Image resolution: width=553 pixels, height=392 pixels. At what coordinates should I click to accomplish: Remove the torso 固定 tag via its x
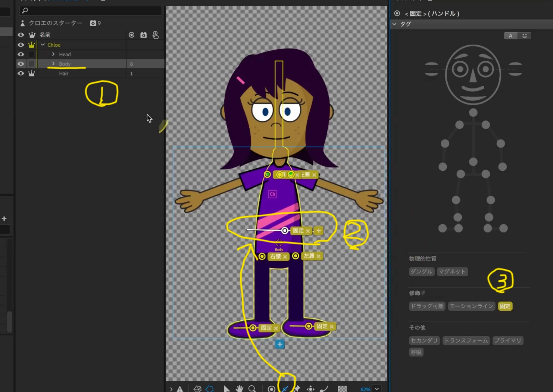(308, 231)
